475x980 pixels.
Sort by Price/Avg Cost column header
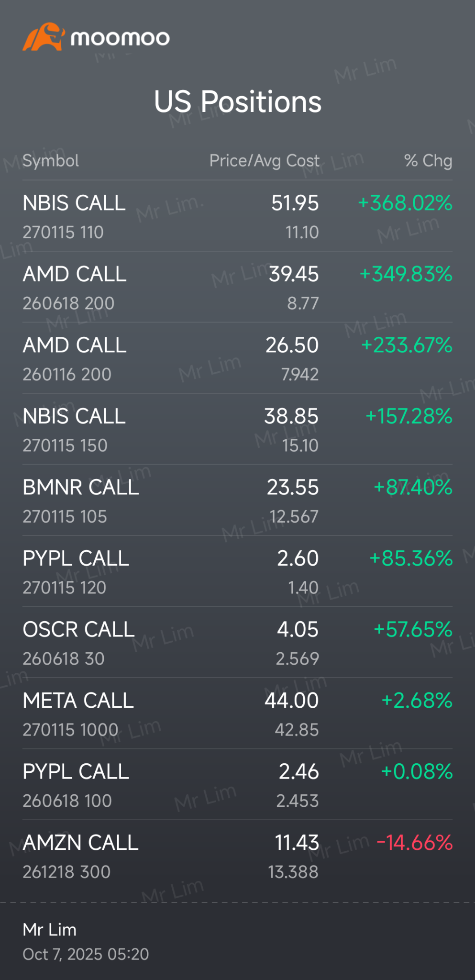[264, 161]
